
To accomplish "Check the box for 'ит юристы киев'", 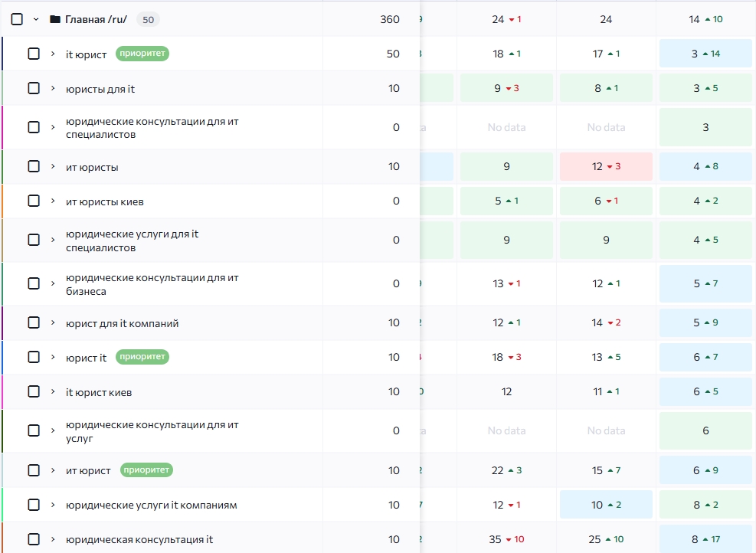I will 34,201.
